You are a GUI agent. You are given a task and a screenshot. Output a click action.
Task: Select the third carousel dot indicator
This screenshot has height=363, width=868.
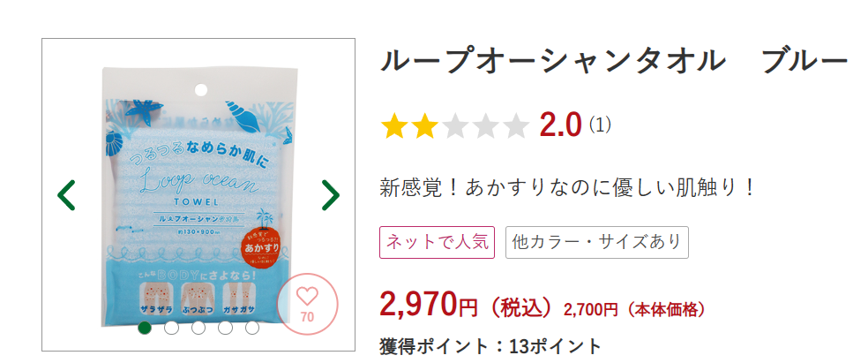(198, 328)
